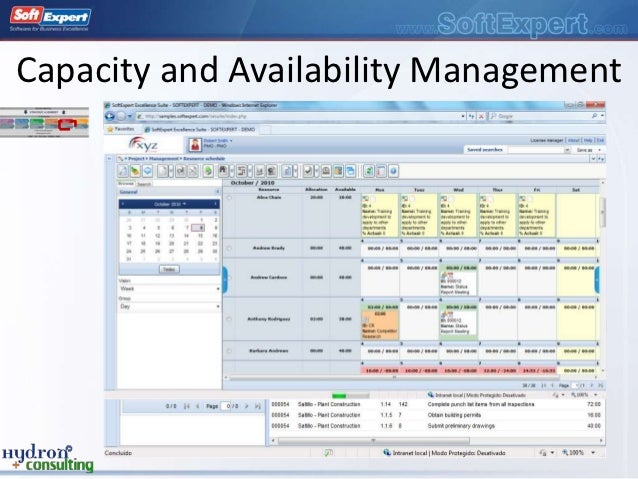Viewport: 638px width, 479px height.
Task: Click the binoculars toolbar icon
Action: point(223,171)
